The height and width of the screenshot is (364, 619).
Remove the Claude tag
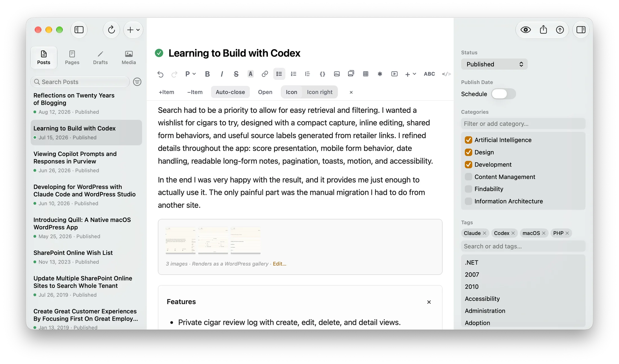(485, 233)
